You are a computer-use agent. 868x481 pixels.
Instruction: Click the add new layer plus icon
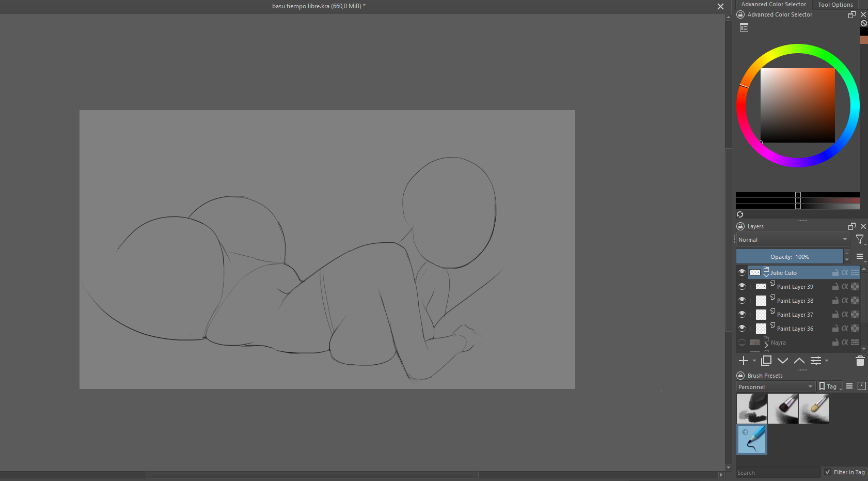pos(744,361)
